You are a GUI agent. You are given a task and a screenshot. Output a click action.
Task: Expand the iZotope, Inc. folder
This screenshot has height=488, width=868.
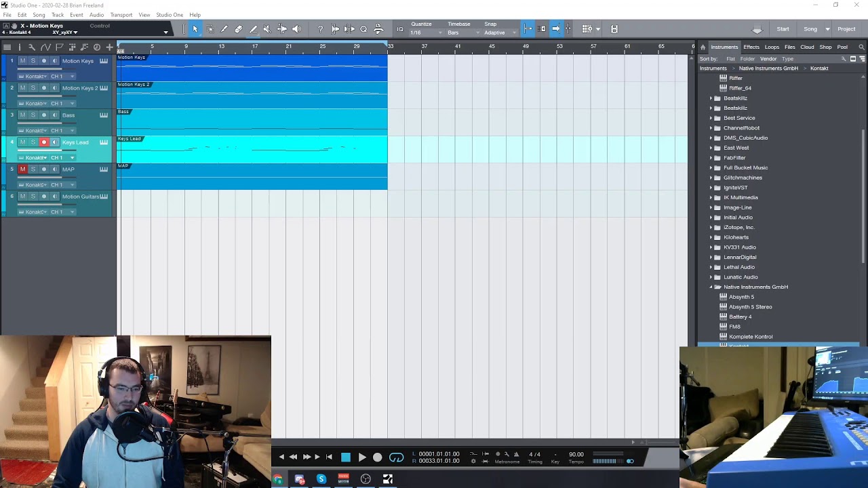(711, 228)
